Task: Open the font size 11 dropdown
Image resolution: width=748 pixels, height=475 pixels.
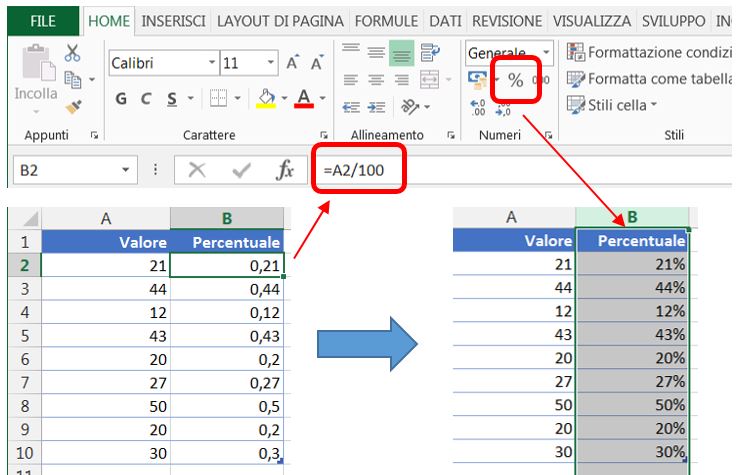Action: [270, 62]
